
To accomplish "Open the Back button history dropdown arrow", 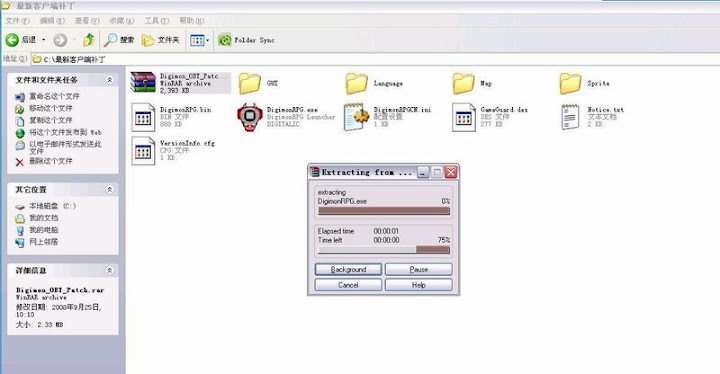I will click(x=44, y=40).
